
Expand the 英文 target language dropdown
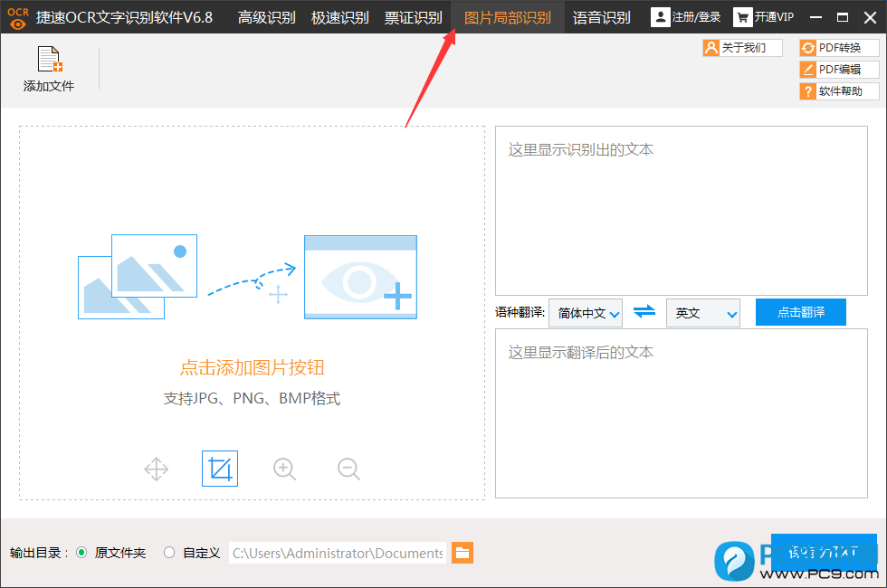point(703,313)
